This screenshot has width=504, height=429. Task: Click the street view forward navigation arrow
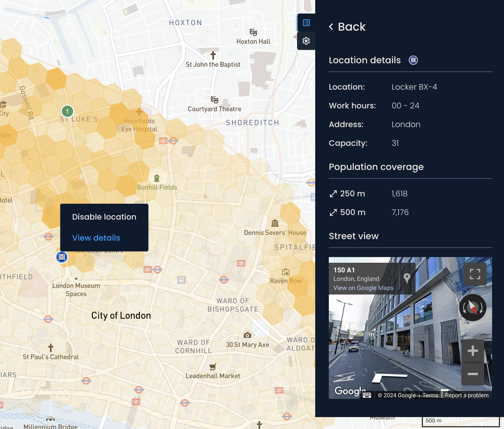tap(390, 378)
